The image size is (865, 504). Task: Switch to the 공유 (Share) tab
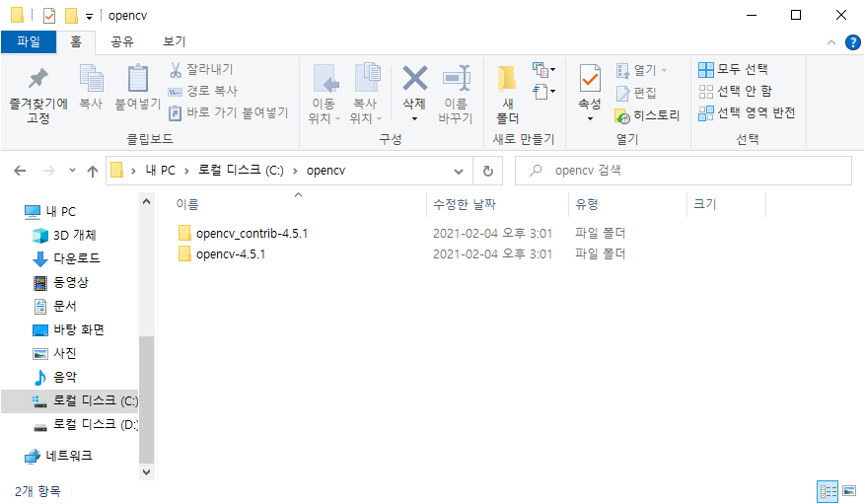(x=122, y=41)
